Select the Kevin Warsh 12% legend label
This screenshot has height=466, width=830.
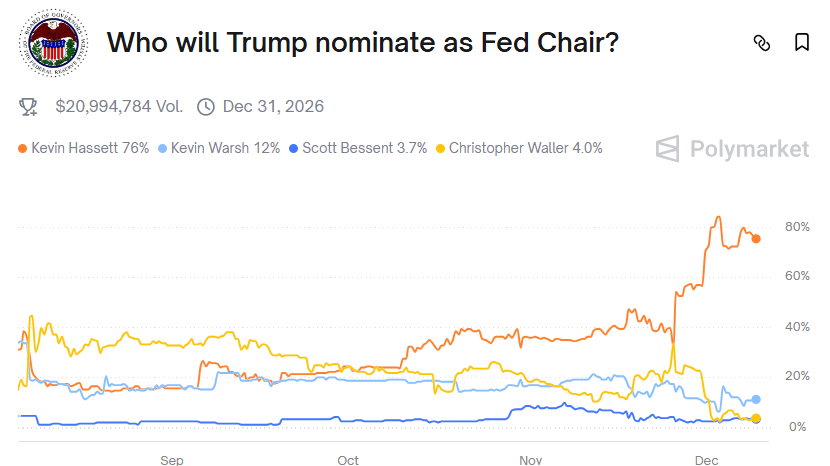pyautogui.click(x=225, y=148)
